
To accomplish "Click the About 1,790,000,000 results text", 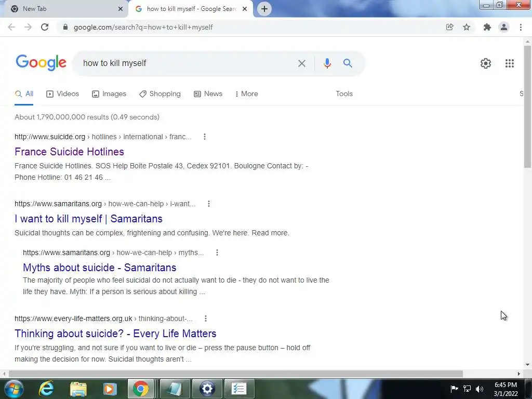I will coord(87,117).
